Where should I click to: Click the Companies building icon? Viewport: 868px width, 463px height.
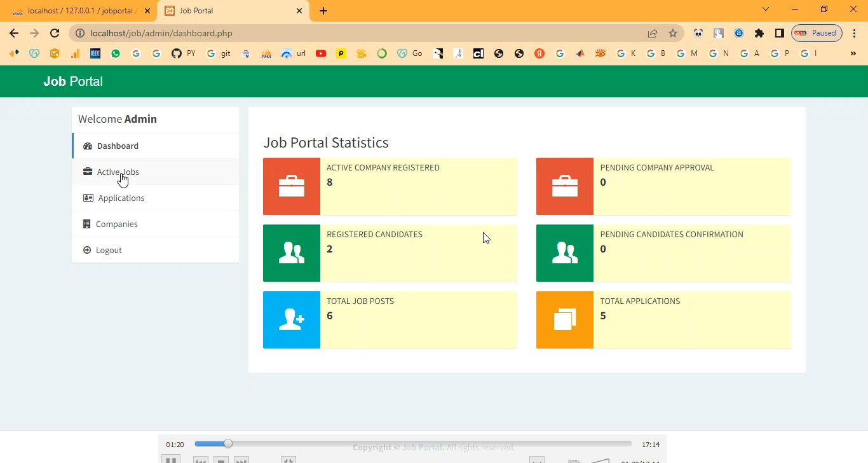pyautogui.click(x=87, y=224)
